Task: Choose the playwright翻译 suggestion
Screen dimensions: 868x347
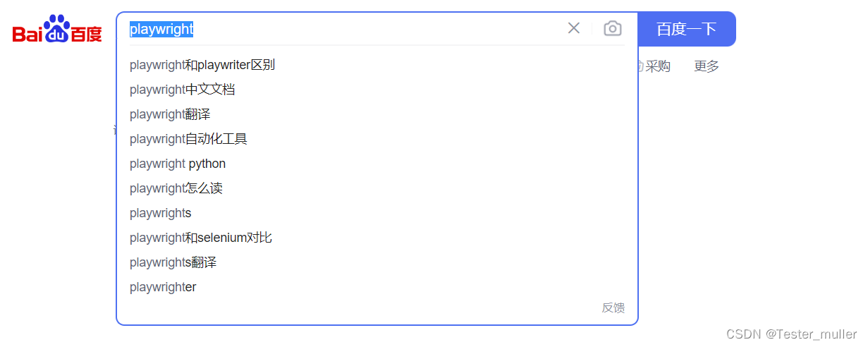Action: [170, 114]
